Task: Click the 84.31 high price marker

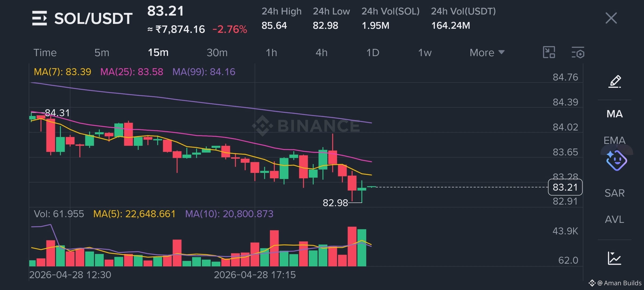Action: (57, 113)
